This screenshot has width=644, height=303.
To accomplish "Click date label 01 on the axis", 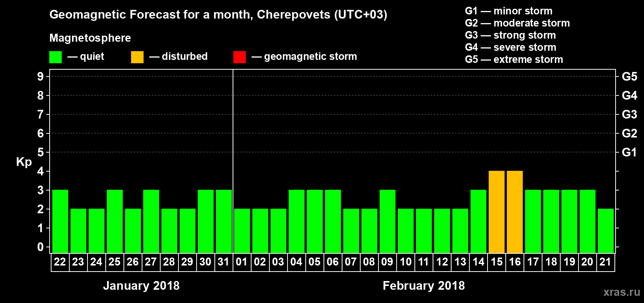I will [242, 262].
